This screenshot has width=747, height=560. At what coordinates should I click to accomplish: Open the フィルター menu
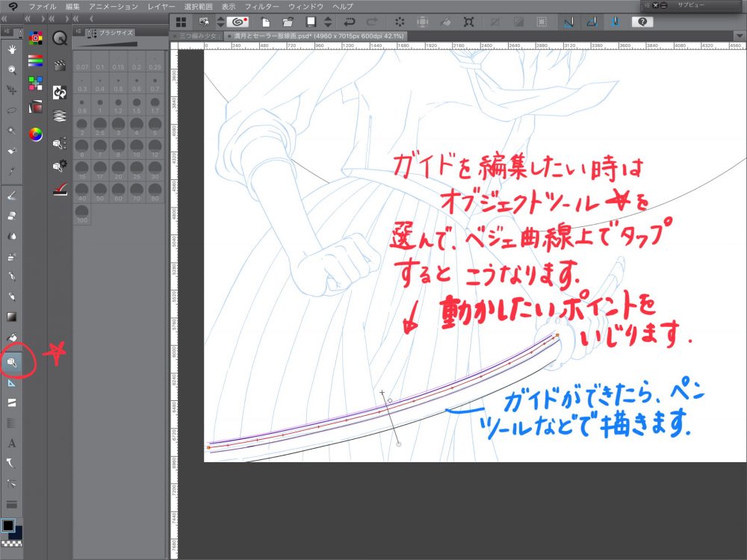[x=261, y=7]
